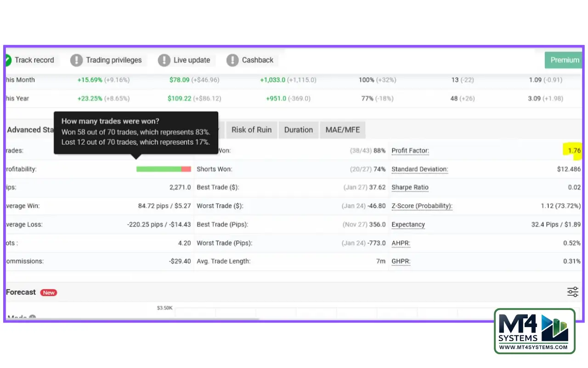Viewport: 588px width, 368px height.
Task: Click the Z-Score (Probability) label
Action: [422, 206]
